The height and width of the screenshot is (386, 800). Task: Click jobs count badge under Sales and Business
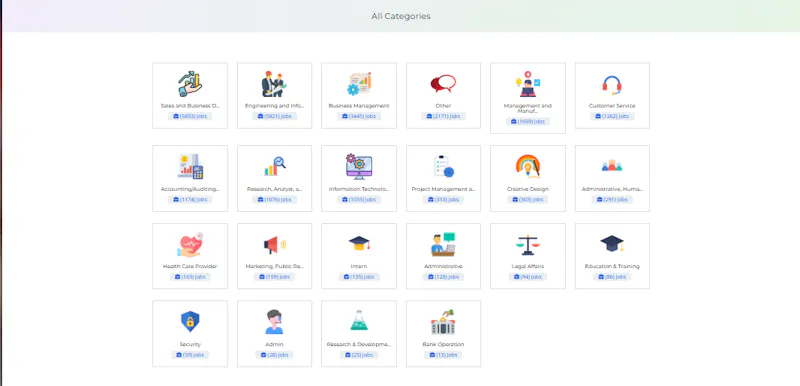pyautogui.click(x=190, y=116)
